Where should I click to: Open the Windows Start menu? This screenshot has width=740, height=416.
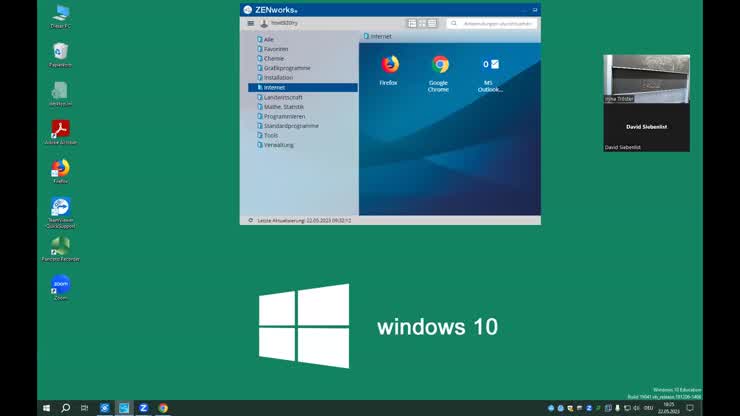(46, 408)
